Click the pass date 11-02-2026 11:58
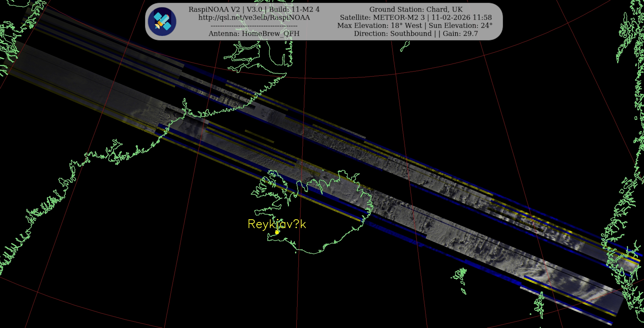The height and width of the screenshot is (328, 644). click(462, 18)
